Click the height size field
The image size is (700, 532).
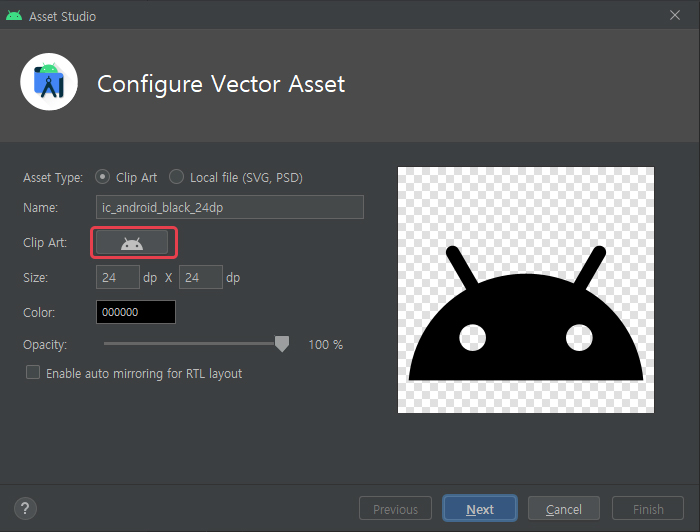point(201,277)
